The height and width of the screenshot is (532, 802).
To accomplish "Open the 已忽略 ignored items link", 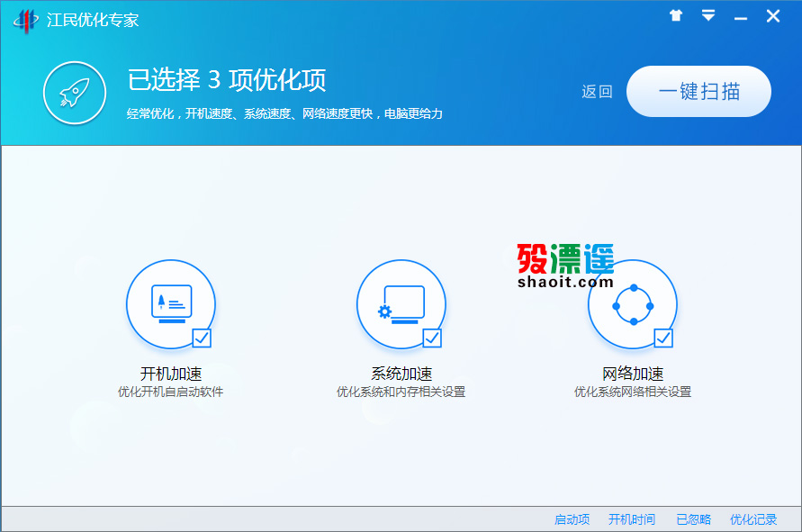I will click(x=694, y=519).
